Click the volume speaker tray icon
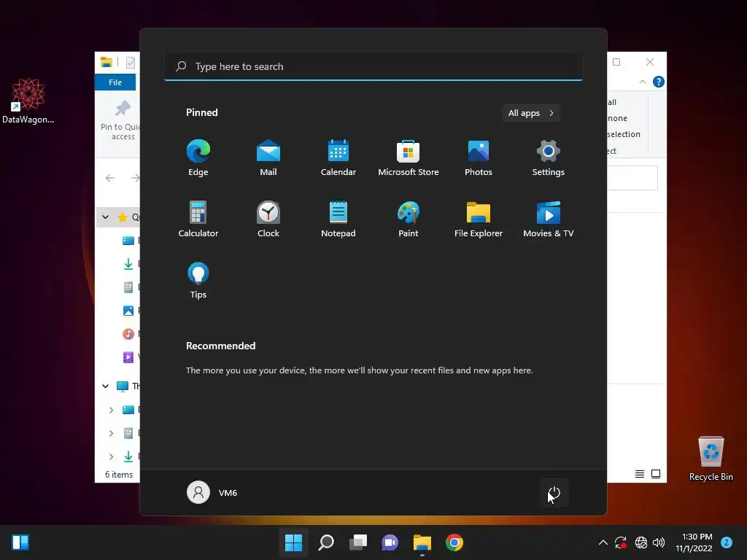This screenshot has height=560, width=747. [x=659, y=542]
